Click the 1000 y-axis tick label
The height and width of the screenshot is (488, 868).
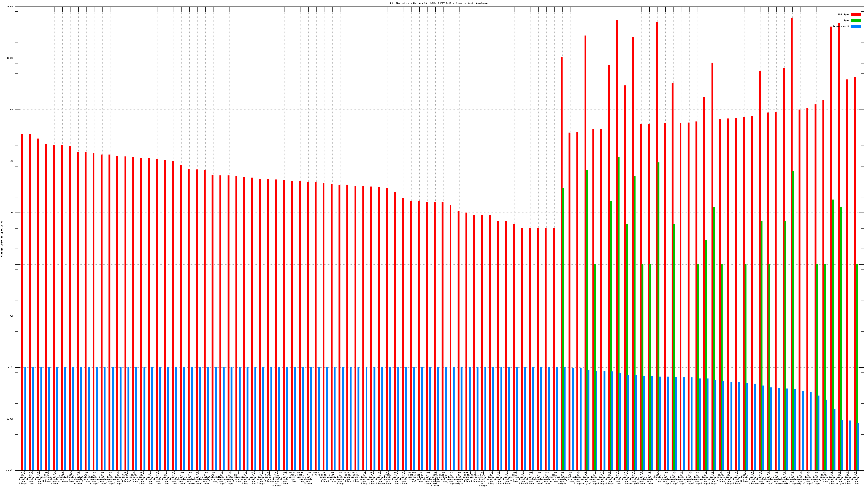point(11,110)
